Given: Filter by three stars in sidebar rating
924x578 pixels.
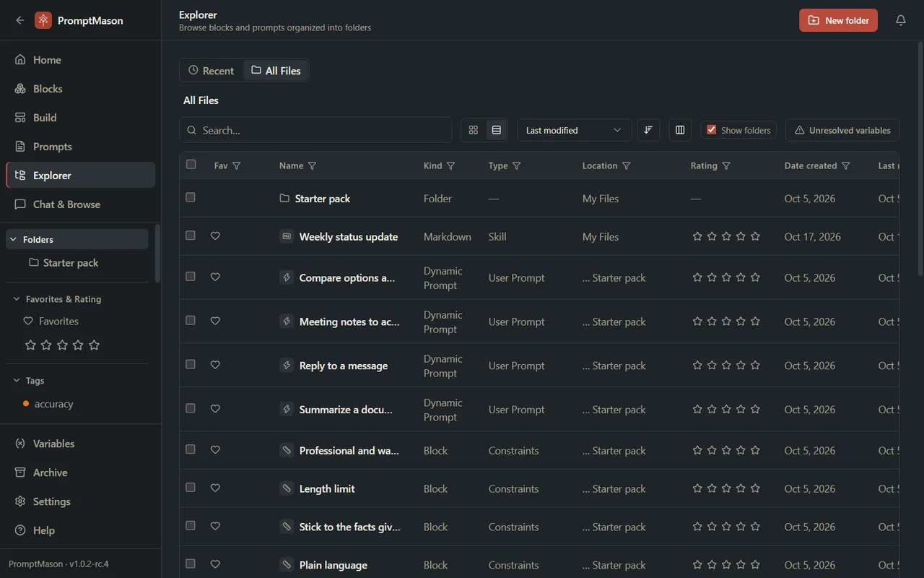Looking at the screenshot, I should [62, 345].
